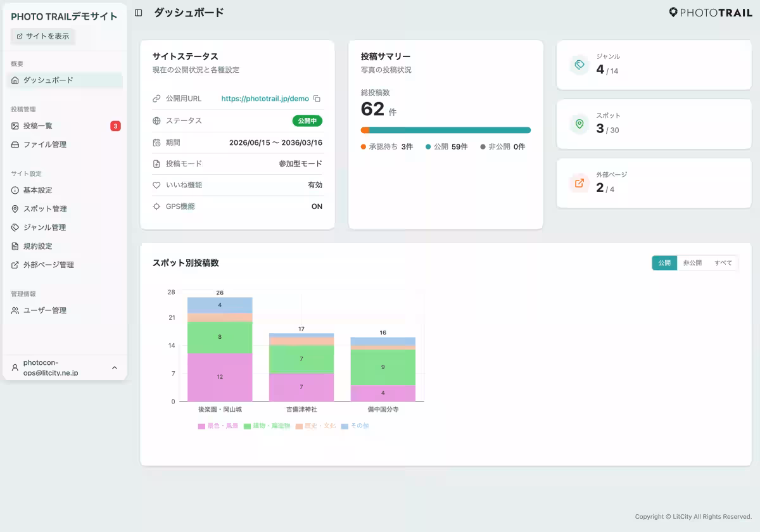
Task: Expand the account menu chevron
Action: pyautogui.click(x=115, y=368)
